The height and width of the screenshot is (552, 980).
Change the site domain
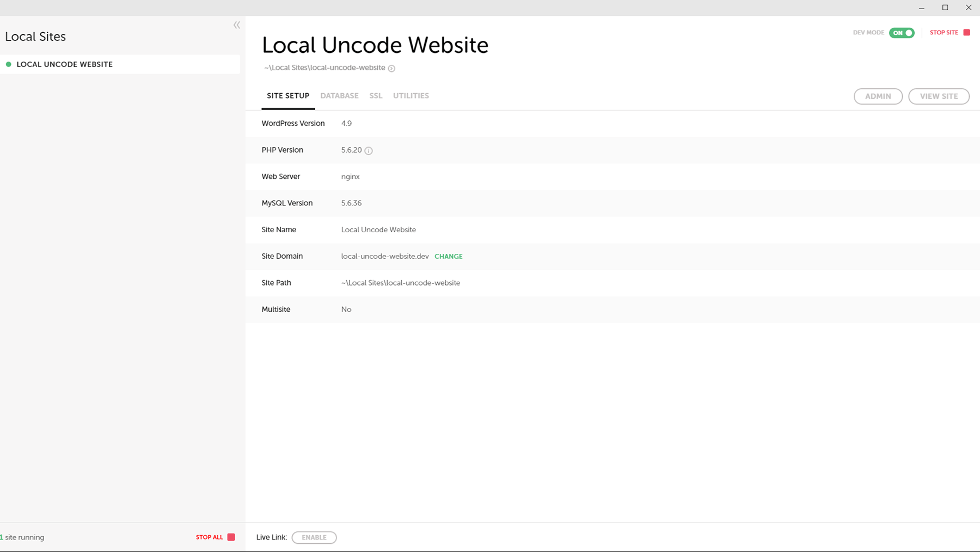(449, 257)
